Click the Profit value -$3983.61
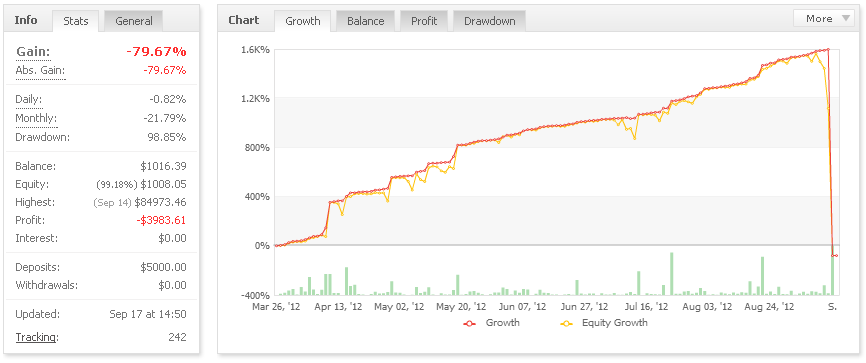Image resolution: width=866 pixels, height=363 pixels. [161, 220]
